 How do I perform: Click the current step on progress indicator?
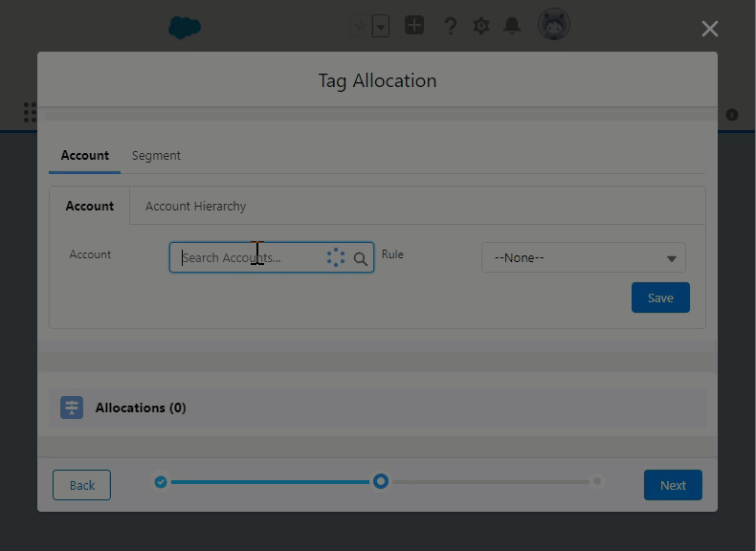tap(381, 481)
